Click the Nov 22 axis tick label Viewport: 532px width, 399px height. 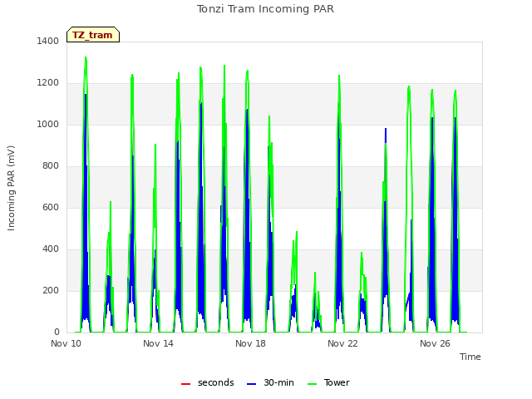pyautogui.click(x=342, y=343)
